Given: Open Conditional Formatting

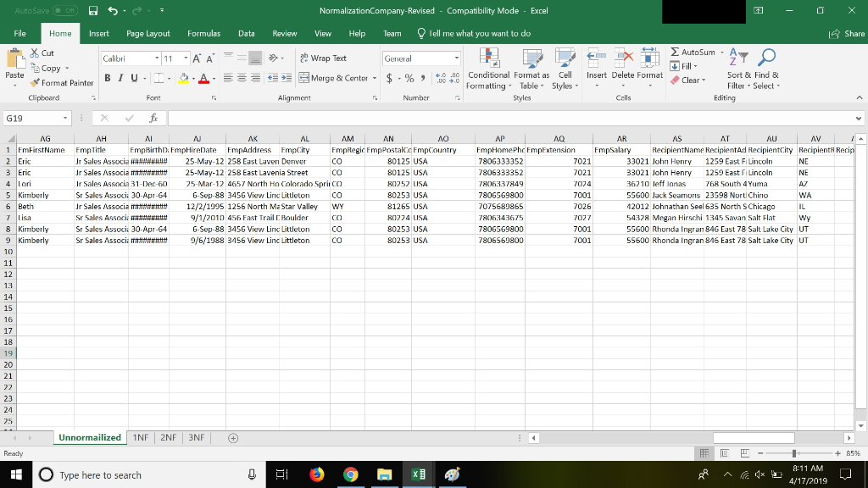Looking at the screenshot, I should tap(488, 69).
